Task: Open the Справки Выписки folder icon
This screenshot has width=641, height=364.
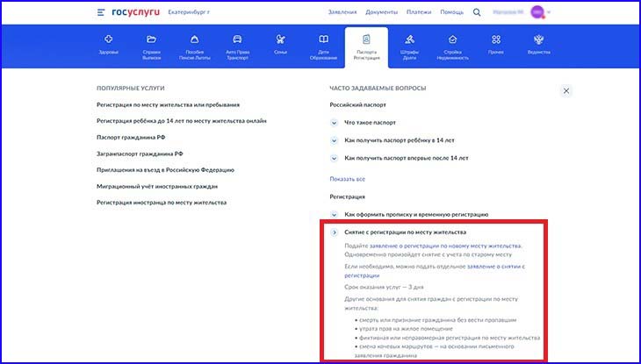Action: click(151, 39)
